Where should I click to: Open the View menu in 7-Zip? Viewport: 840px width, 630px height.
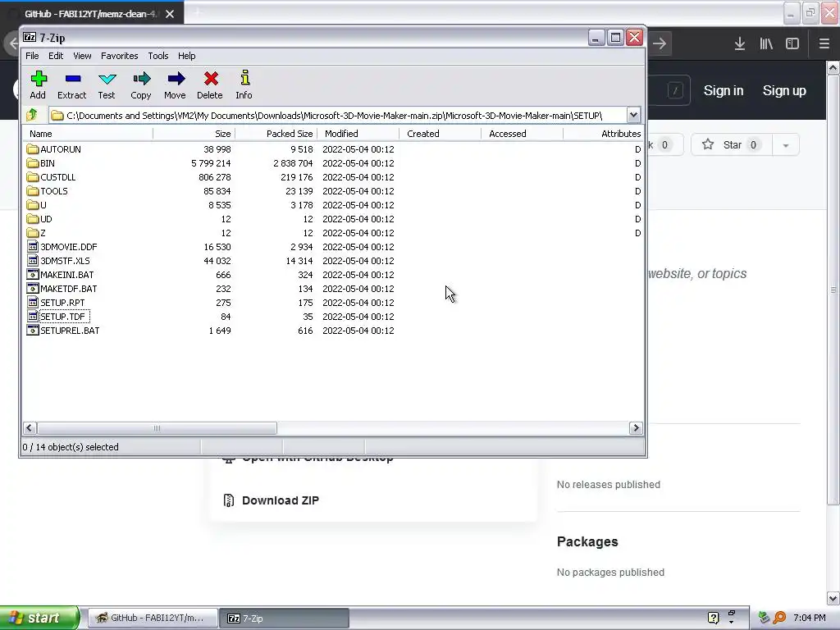[x=82, y=56]
